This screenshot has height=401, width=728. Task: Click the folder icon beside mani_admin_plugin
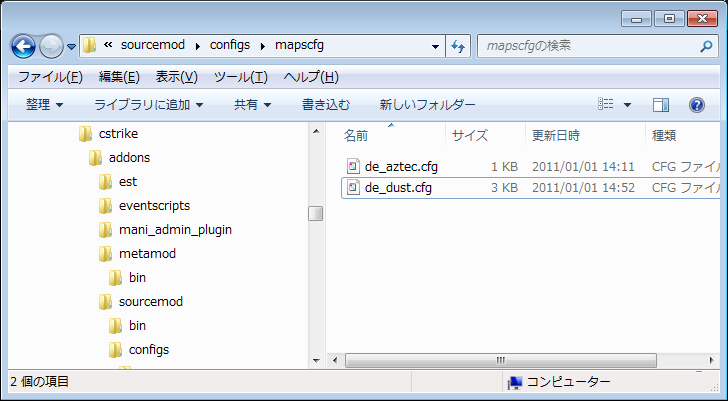[105, 229]
